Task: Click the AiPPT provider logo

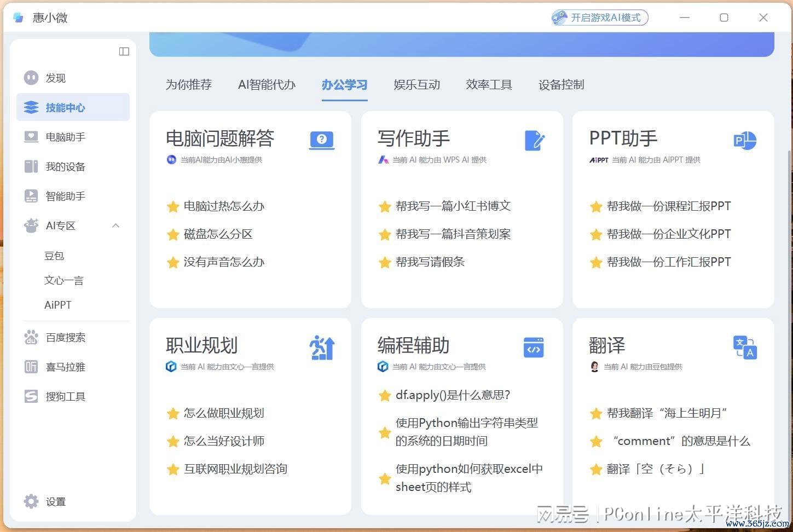Action: pos(599,160)
